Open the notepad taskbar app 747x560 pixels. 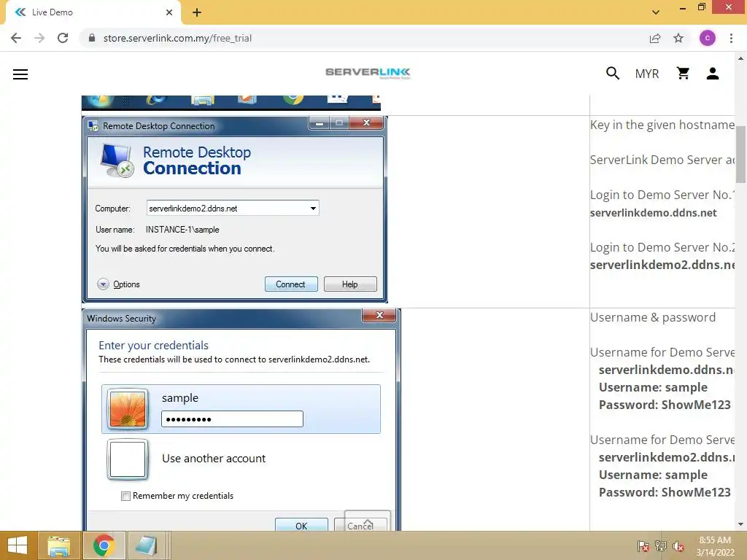pos(146,545)
